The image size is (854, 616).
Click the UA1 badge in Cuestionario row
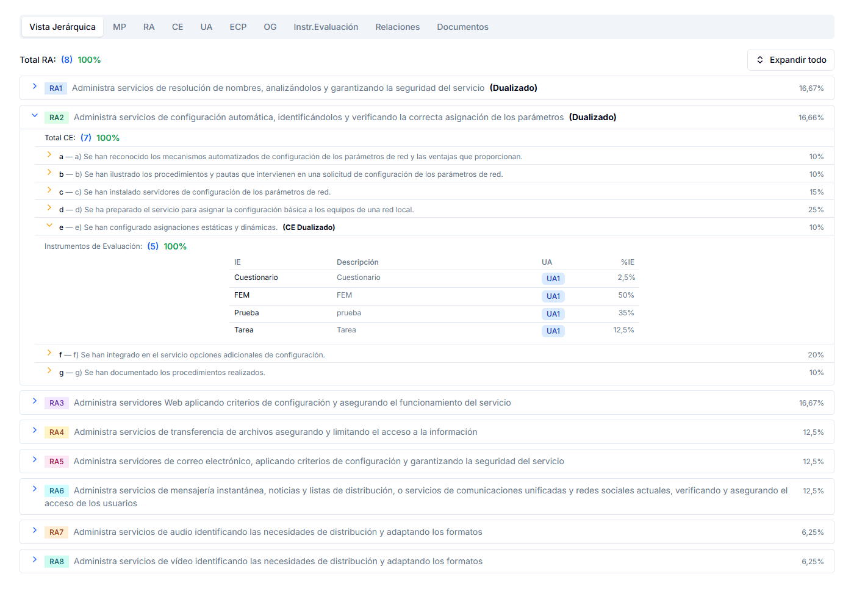553,279
